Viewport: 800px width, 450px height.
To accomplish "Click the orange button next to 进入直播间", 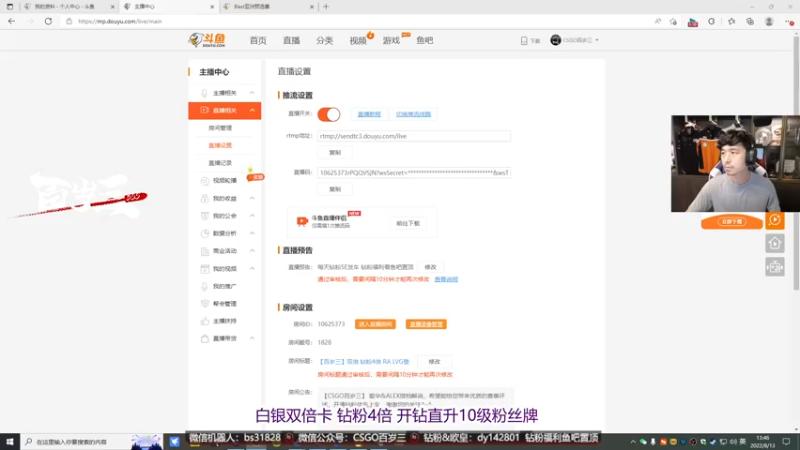I will (426, 324).
